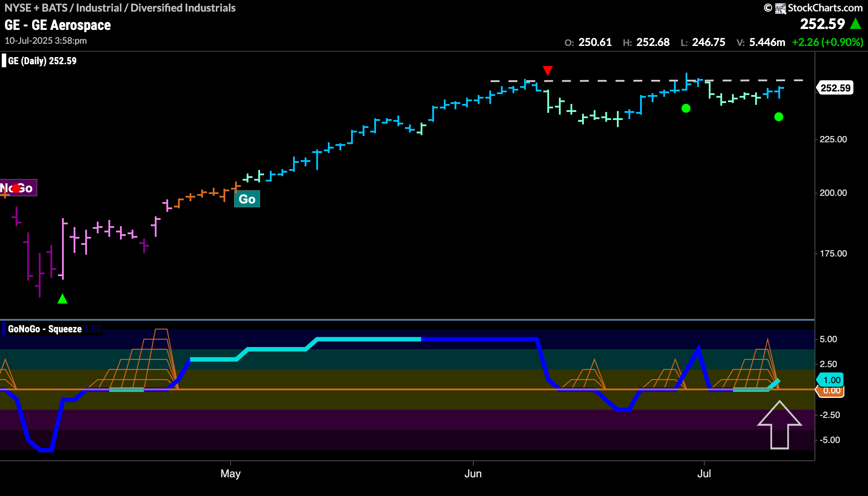Click the white legend marker beside GE (Daily)
This screenshot has height=496, width=868.
4,61
